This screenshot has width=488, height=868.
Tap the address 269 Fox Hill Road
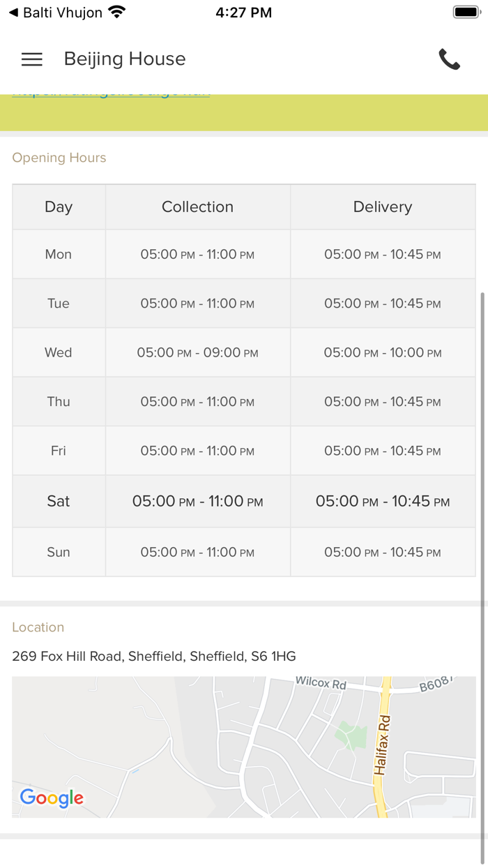tap(154, 656)
